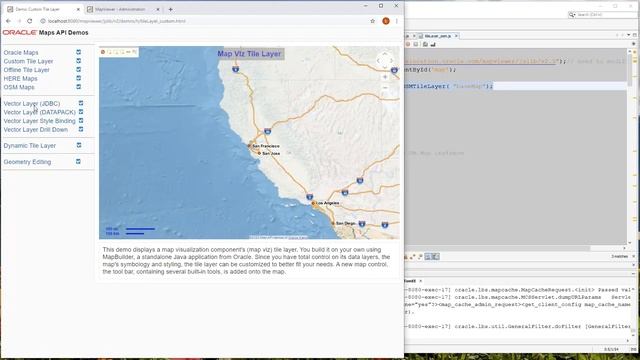Open Custom Tile Layer demo link
Screen dimensions: 640x360
(x=28, y=61)
